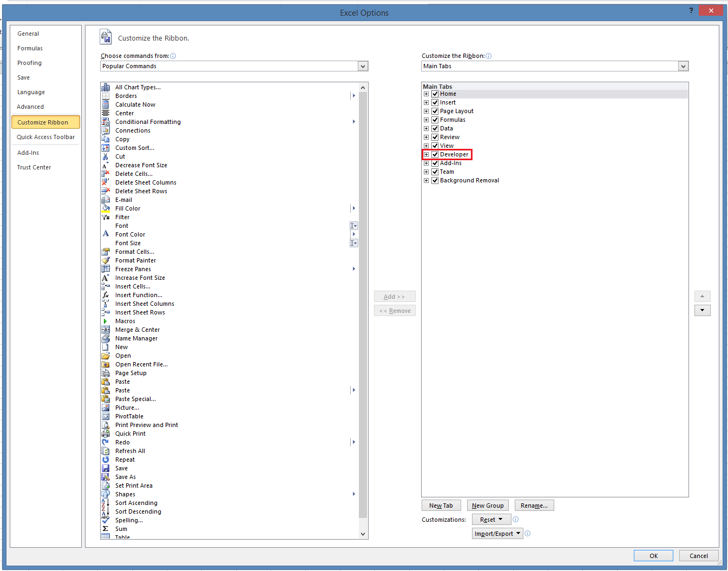728x571 pixels.
Task: Click the Name Manager icon
Action: 106,338
